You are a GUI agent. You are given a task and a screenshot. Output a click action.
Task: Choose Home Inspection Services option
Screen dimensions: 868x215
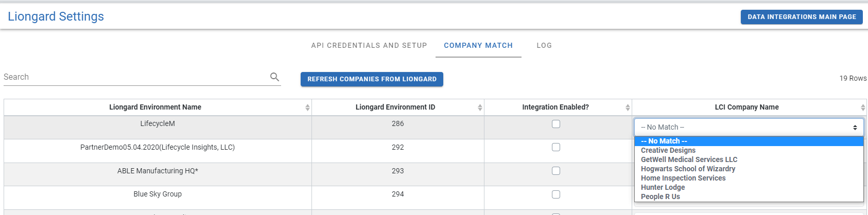(x=749, y=178)
